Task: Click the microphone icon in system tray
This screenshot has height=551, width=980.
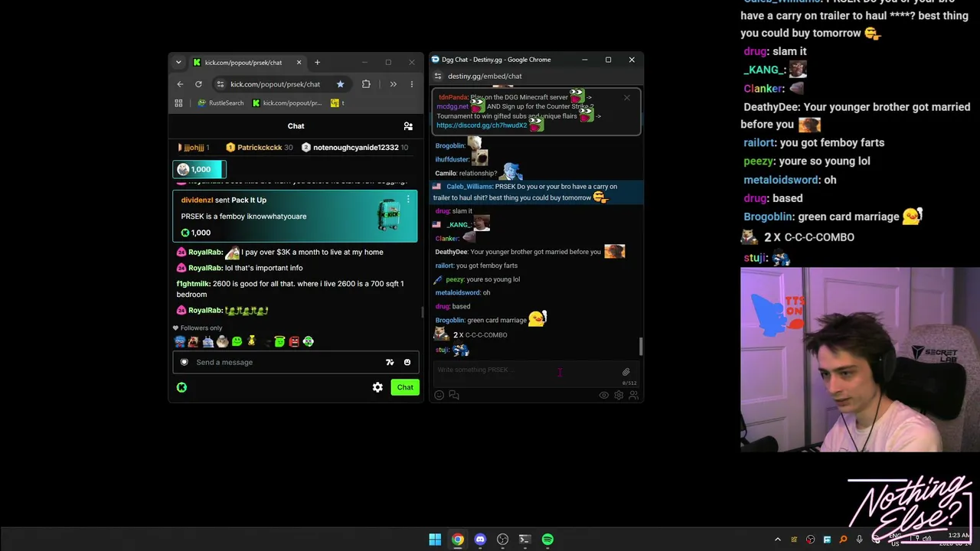Action: click(859, 540)
